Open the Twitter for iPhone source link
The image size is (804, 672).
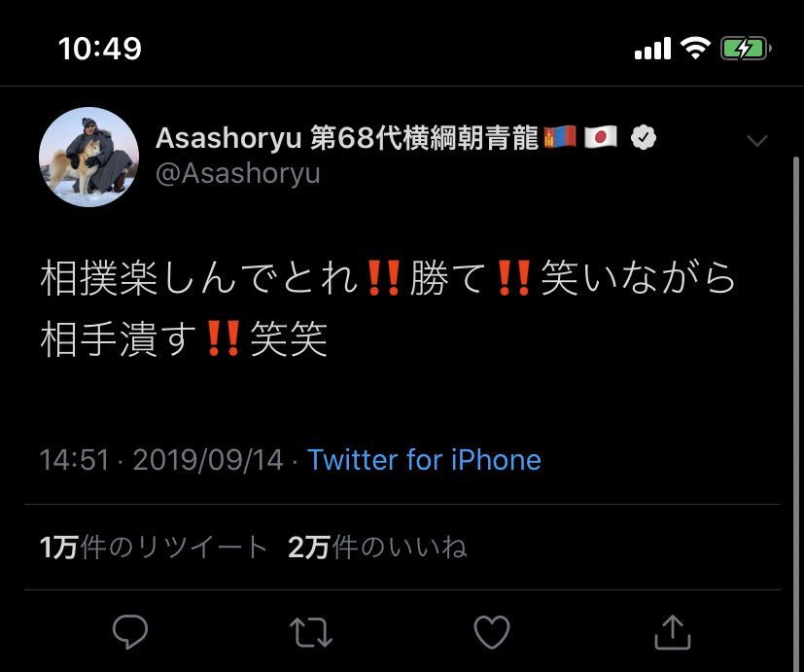click(x=424, y=460)
